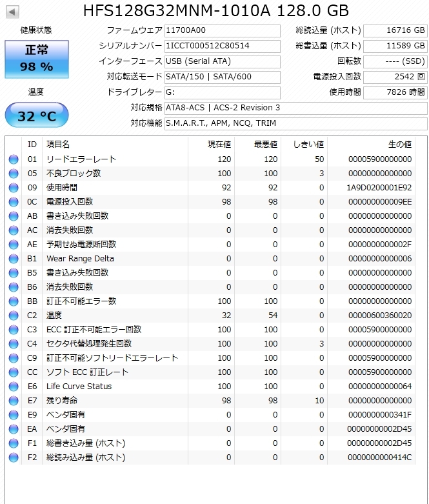Select the 残り寿命 attribute name
This screenshot has width=429, height=504.
pyautogui.click(x=62, y=401)
